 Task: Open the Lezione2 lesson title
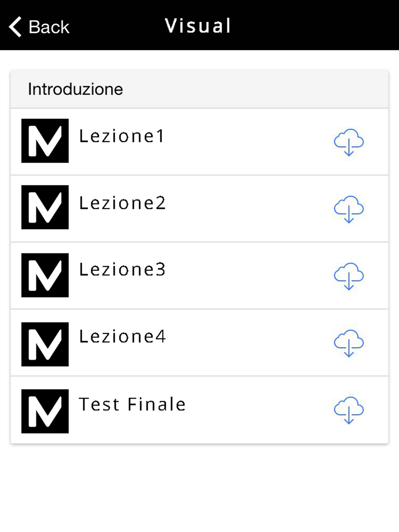pyautogui.click(x=122, y=203)
